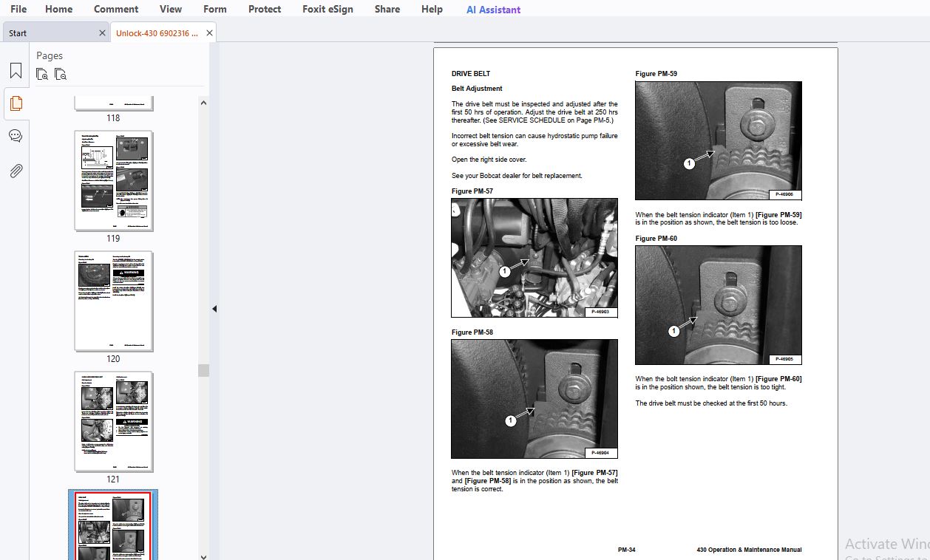The image size is (930, 560).
Task: Click the 'Figure PM-58' caption label
Action: (472, 332)
